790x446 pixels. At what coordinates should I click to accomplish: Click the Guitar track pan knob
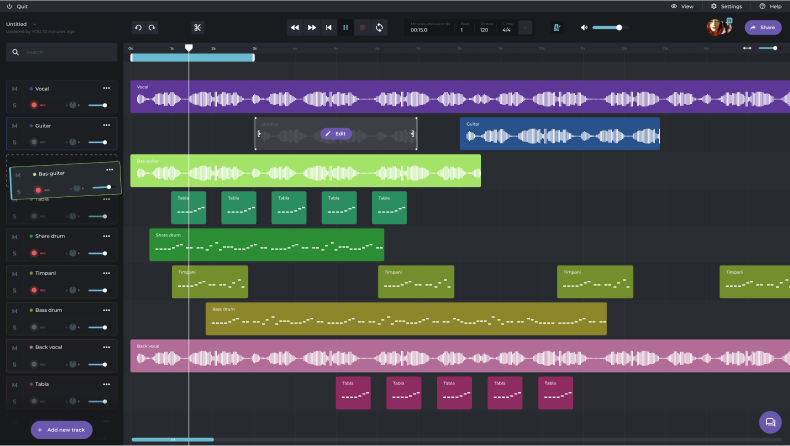pos(73,142)
